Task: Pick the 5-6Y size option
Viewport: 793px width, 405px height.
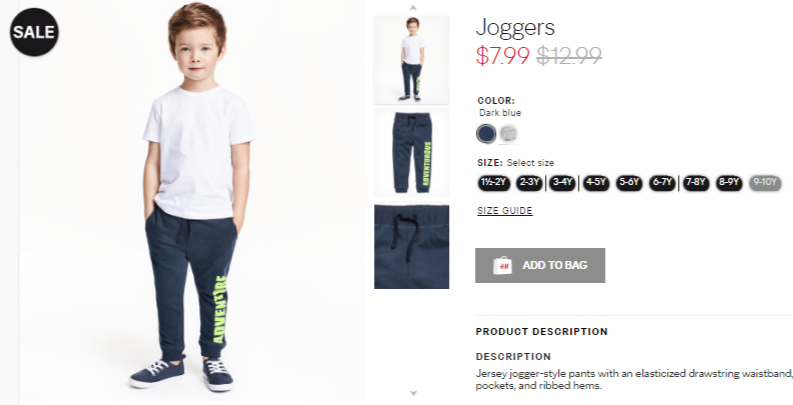Action: pyautogui.click(x=629, y=183)
